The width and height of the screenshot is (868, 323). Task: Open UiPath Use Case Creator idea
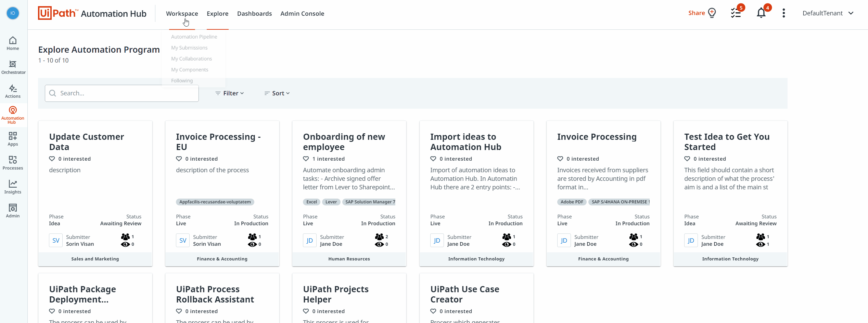coord(465,294)
